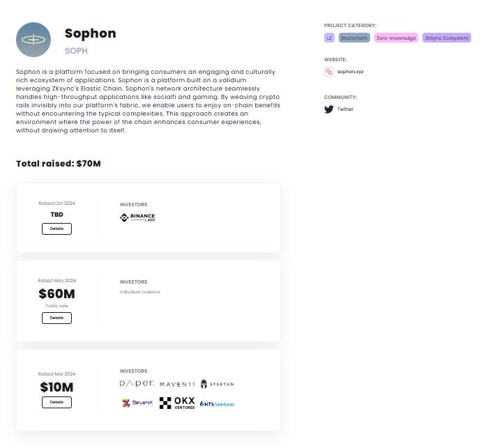The width and height of the screenshot is (497, 448).
Task: Select the L2 category tag
Action: point(329,38)
